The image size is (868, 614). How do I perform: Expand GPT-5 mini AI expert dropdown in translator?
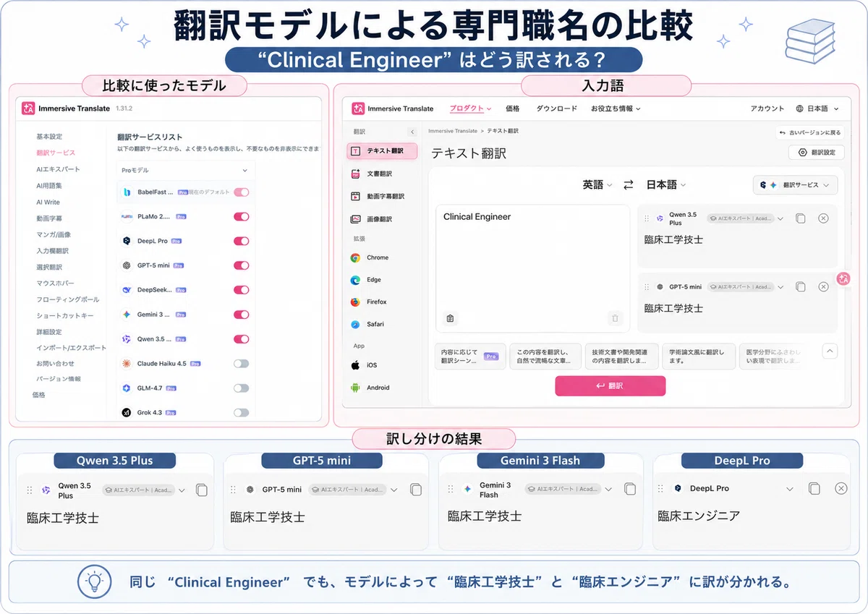coord(780,287)
